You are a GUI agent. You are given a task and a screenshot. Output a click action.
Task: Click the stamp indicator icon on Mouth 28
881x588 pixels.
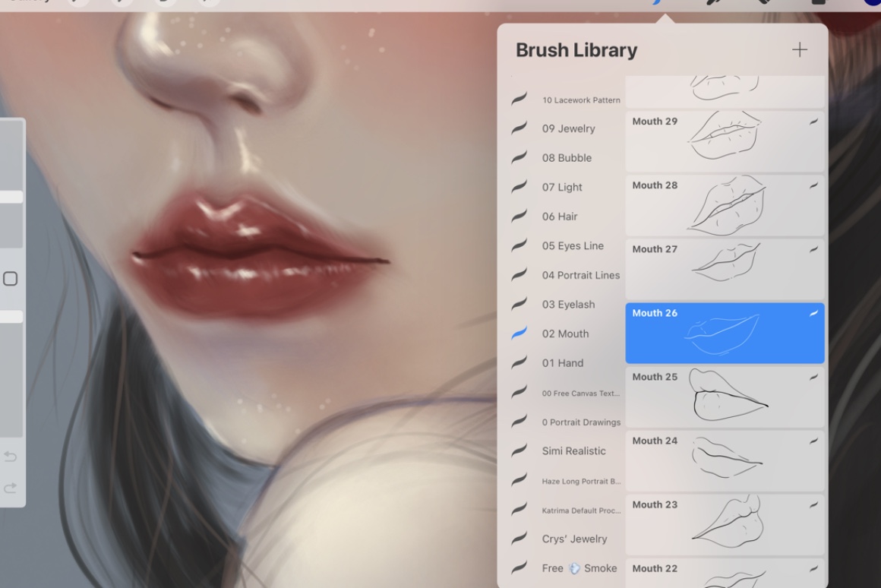point(813,185)
